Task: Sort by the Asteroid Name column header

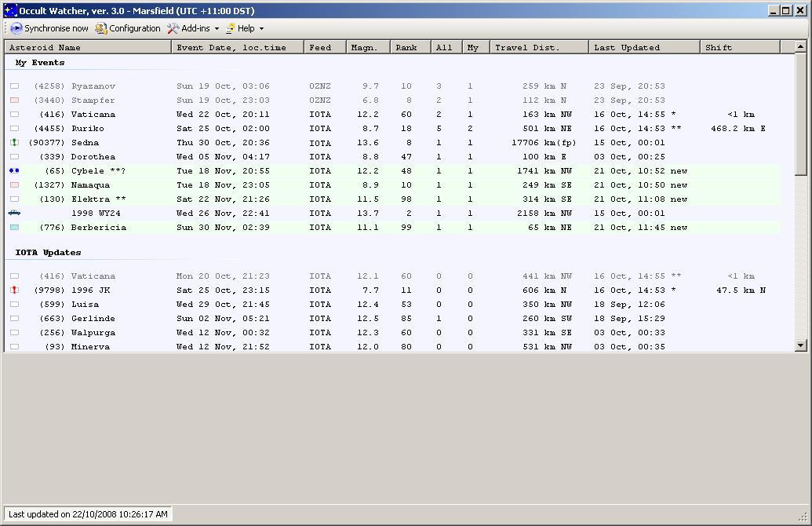Action: (88, 48)
